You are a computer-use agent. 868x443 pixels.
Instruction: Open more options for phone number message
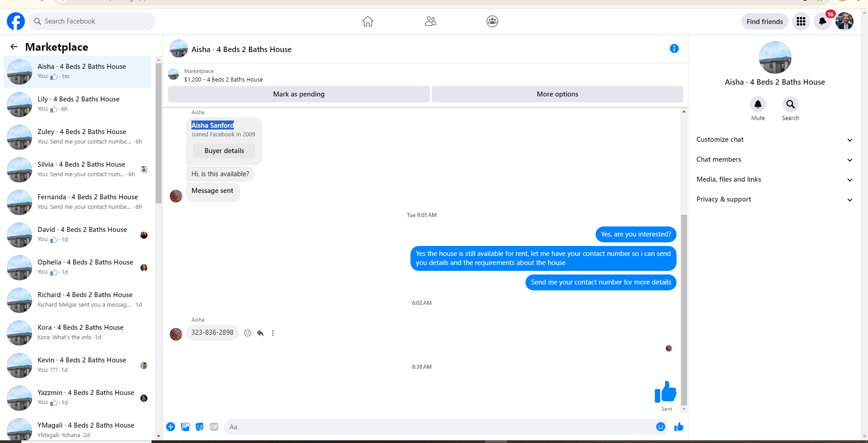273,333
